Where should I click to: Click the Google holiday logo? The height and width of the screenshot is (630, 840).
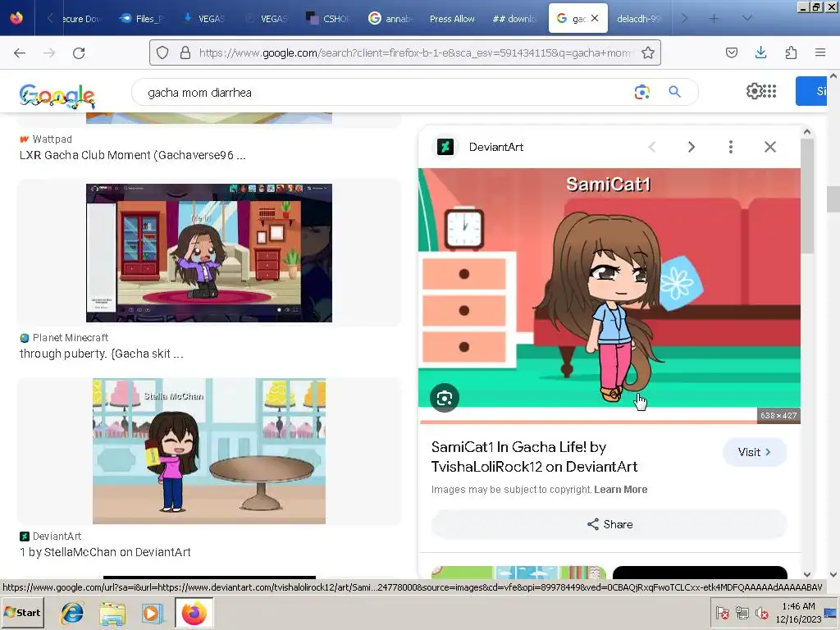tap(57, 96)
